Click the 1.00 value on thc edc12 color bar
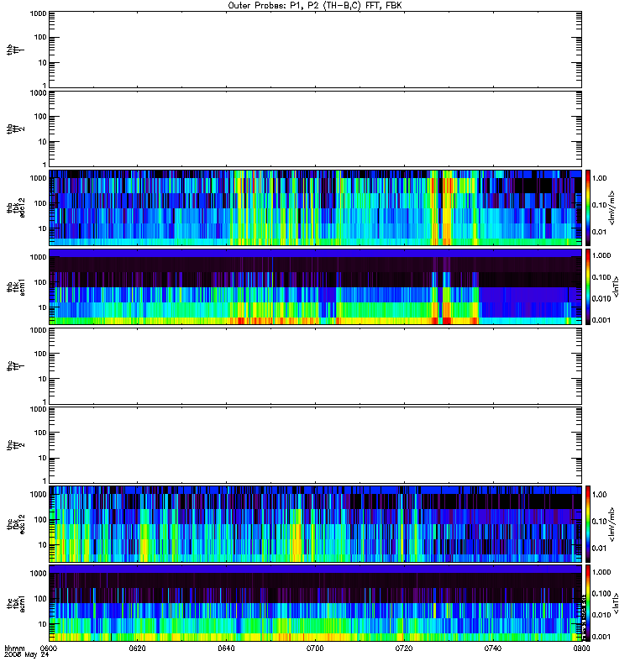 click(599, 495)
